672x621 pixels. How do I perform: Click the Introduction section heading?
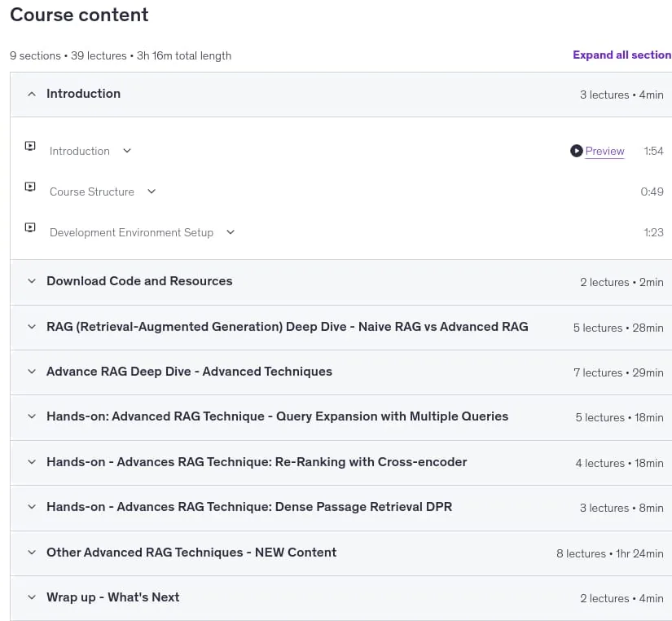pyautogui.click(x=84, y=94)
